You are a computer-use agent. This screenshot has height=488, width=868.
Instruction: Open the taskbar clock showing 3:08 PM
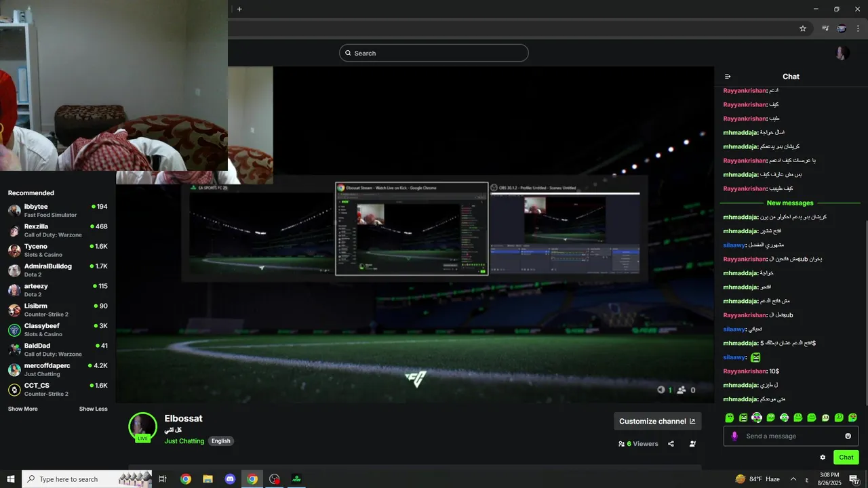click(829, 479)
